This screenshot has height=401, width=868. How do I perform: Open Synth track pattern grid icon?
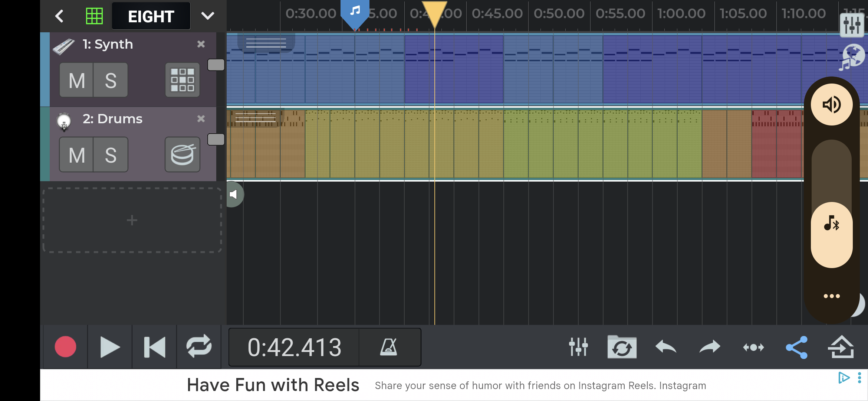pyautogui.click(x=182, y=80)
